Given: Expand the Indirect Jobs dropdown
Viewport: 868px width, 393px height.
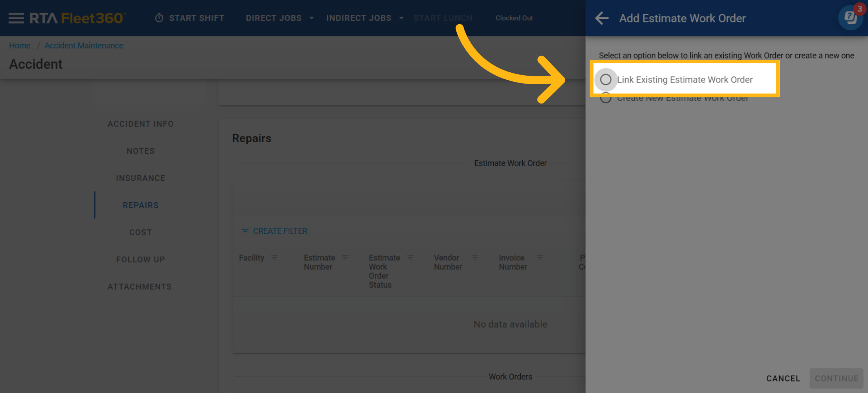Looking at the screenshot, I should (401, 18).
